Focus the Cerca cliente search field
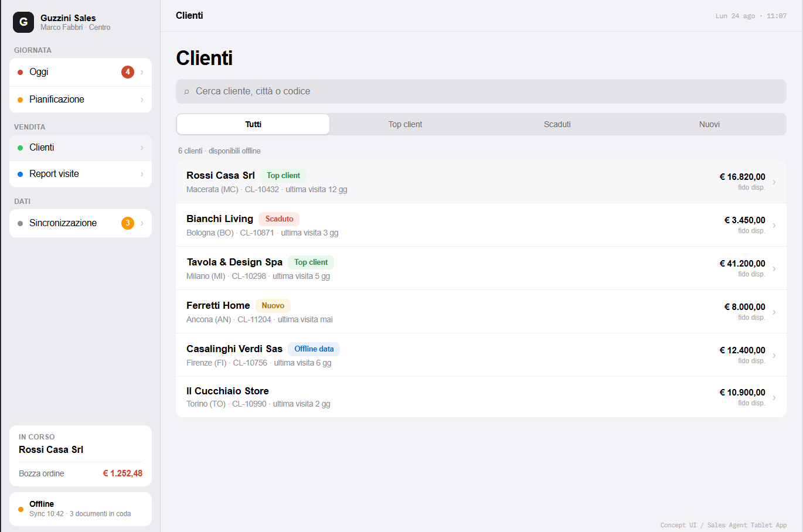 click(x=481, y=91)
